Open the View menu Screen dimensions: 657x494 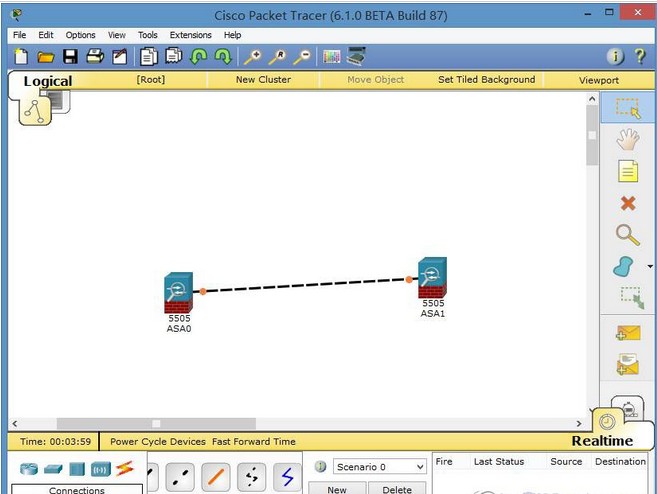[x=116, y=35]
